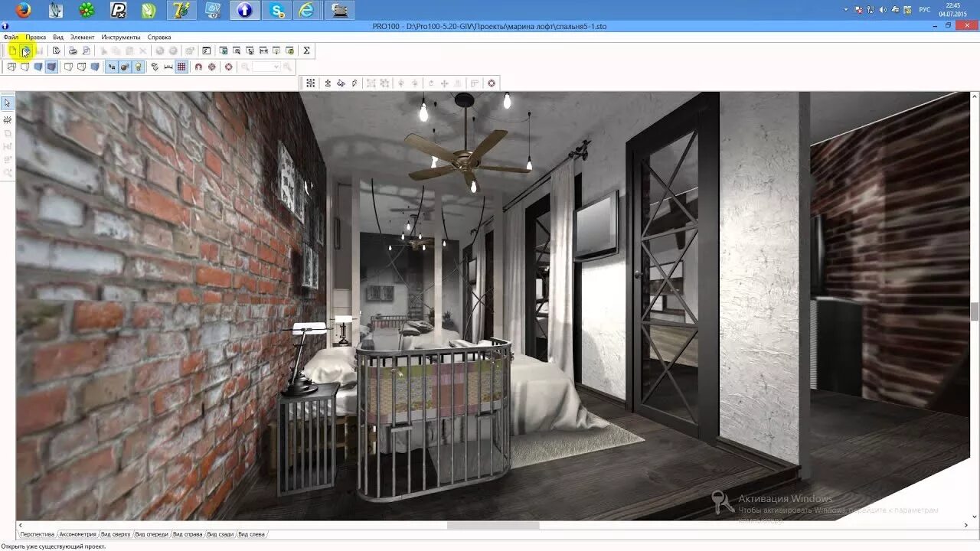The width and height of the screenshot is (980, 551).
Task: Open Internet Explorer from the taskbar
Action: tap(307, 10)
